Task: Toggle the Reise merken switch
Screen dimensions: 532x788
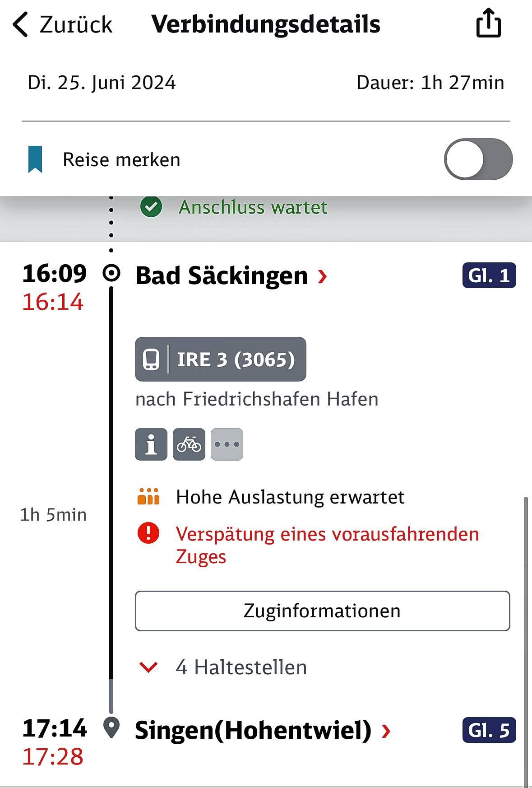Action: coord(478,159)
